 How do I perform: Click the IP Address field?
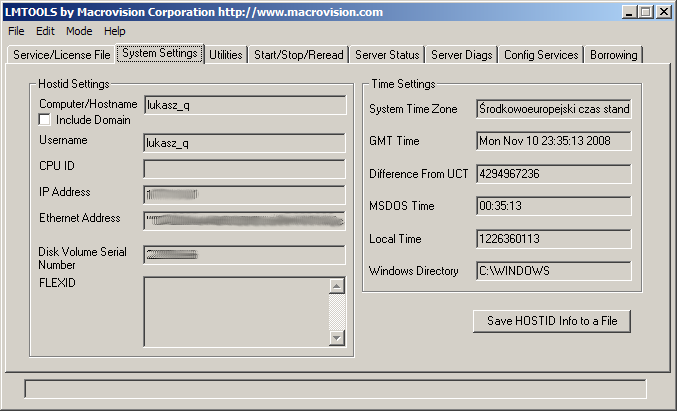click(x=244, y=195)
